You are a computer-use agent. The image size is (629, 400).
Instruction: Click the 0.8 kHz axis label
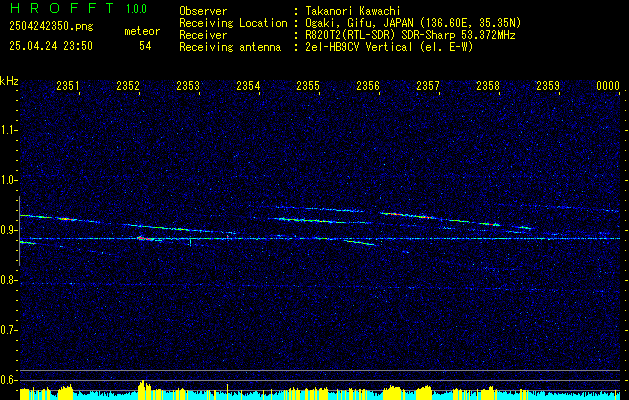(x=8, y=280)
